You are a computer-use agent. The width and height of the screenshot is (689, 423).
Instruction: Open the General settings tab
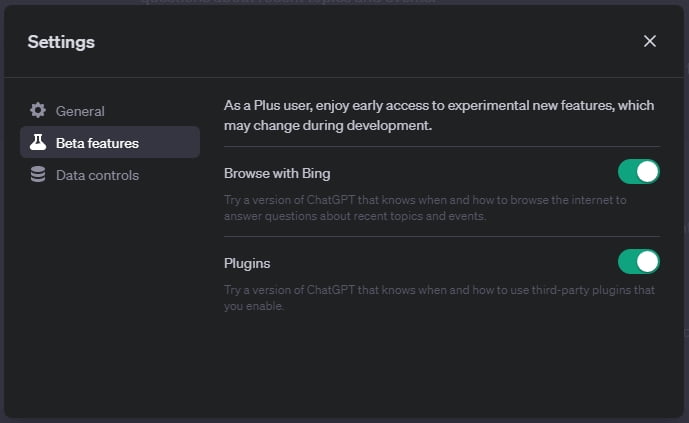tap(80, 111)
